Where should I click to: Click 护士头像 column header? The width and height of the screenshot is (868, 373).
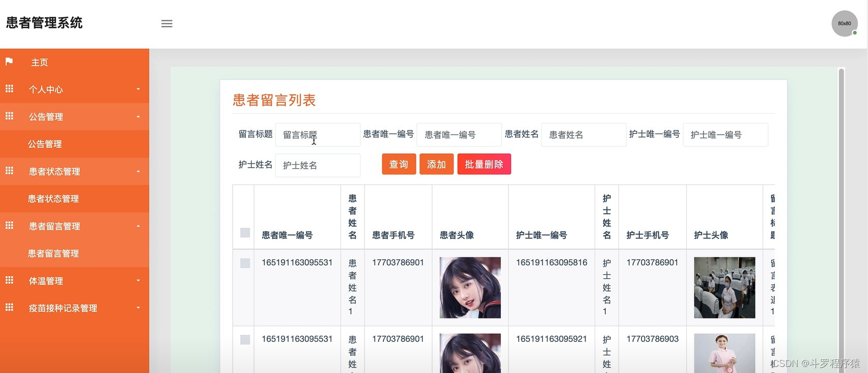click(x=711, y=235)
